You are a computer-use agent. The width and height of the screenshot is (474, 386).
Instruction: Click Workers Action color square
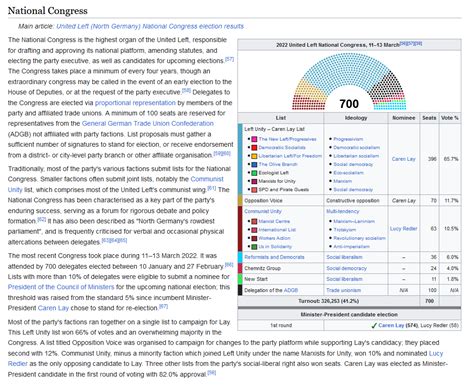pyautogui.click(x=254, y=238)
